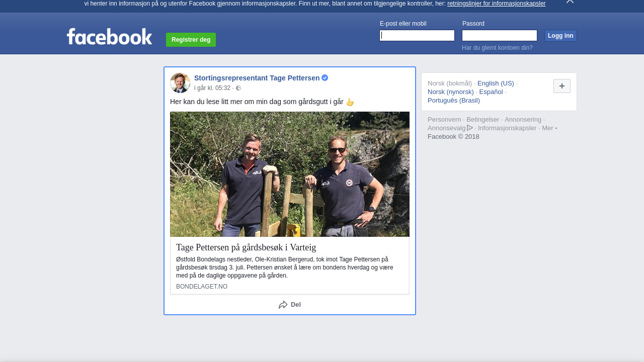Open the Annonsering footer link
The image size is (644, 362).
[523, 120]
